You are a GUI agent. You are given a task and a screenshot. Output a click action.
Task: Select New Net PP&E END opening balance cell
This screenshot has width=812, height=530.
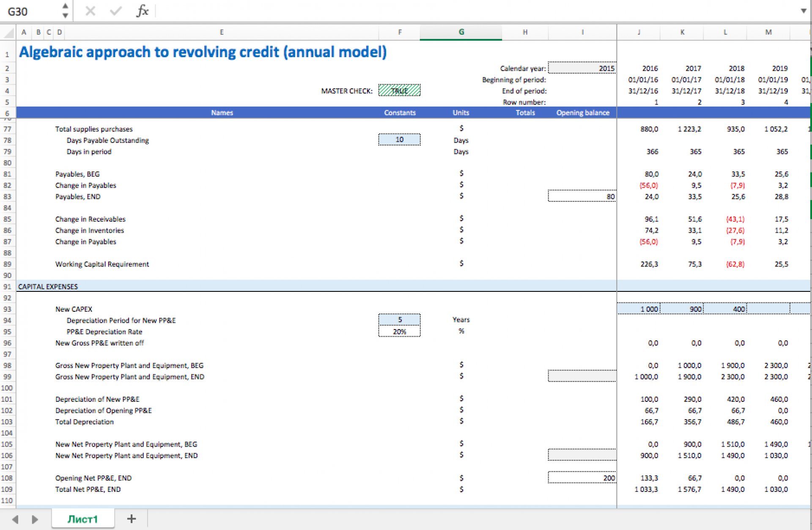582,455
